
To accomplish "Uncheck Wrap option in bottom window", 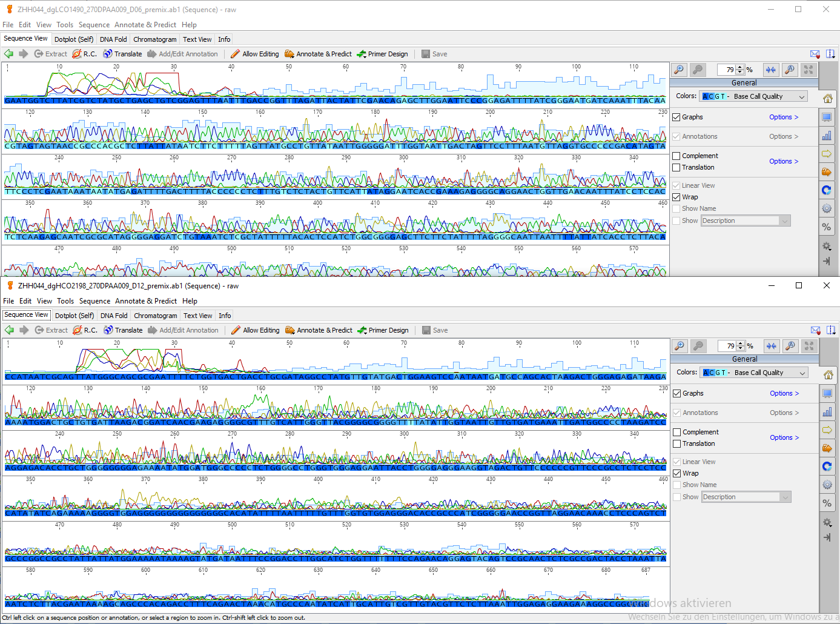I will click(677, 474).
